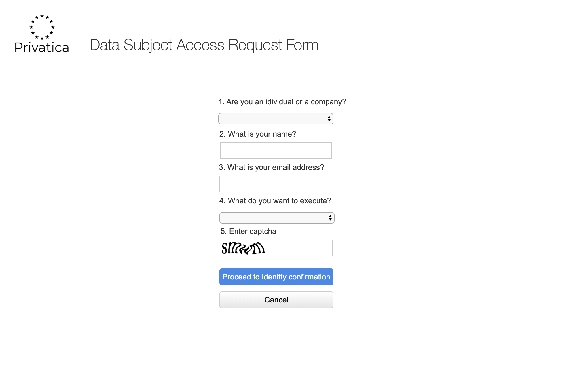Click the 'What do you want to execute?' label

(275, 201)
